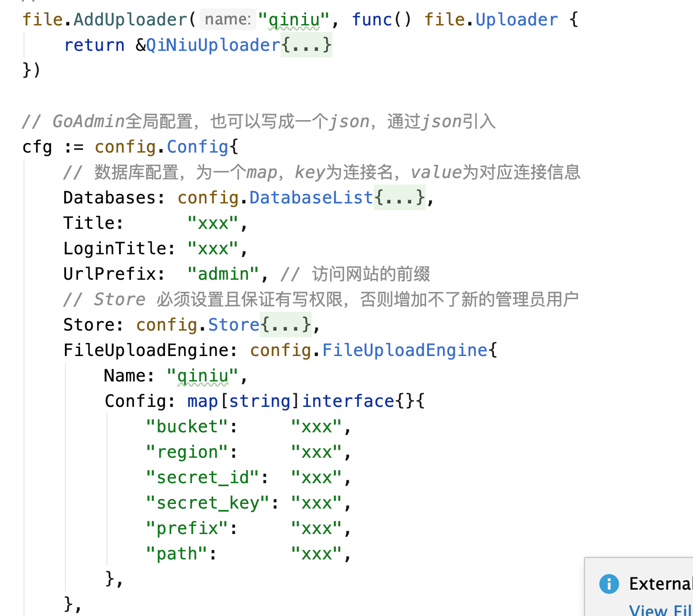Click the External notification title text
The image size is (693, 616).
click(x=660, y=584)
